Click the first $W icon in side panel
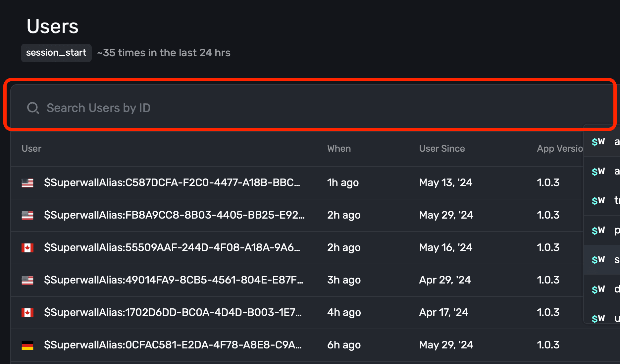 [x=598, y=142]
